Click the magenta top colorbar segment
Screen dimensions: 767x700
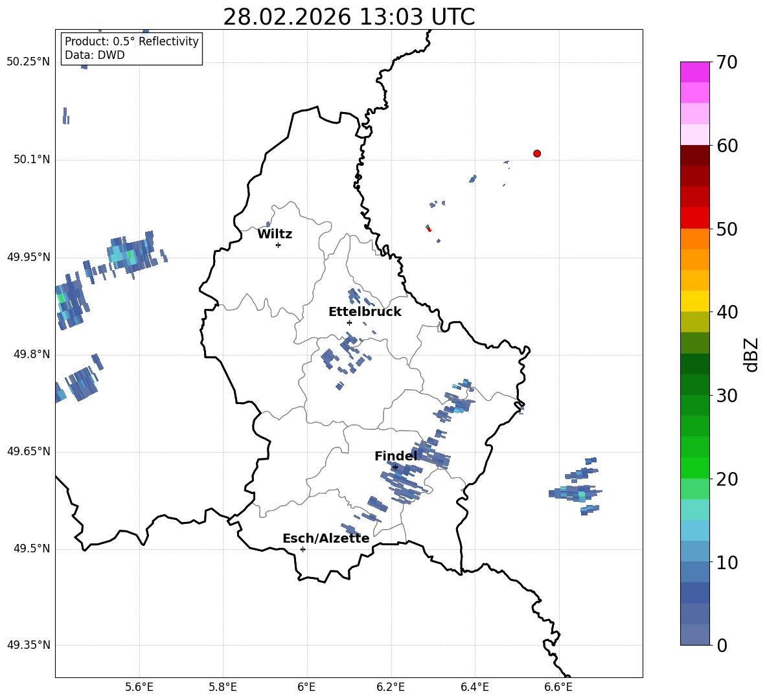pos(694,72)
